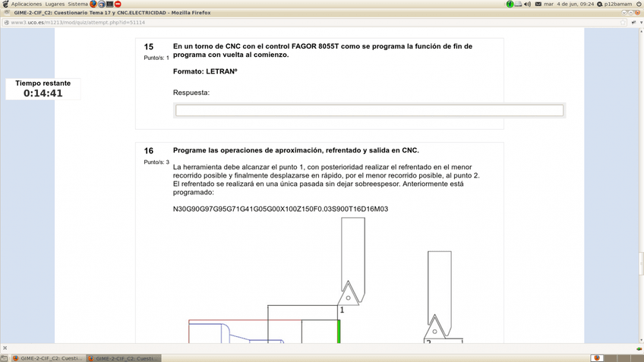Switch to the first GIME-2-CIF_C2 taskbar window
The width and height of the screenshot is (644, 362).
(x=47, y=357)
